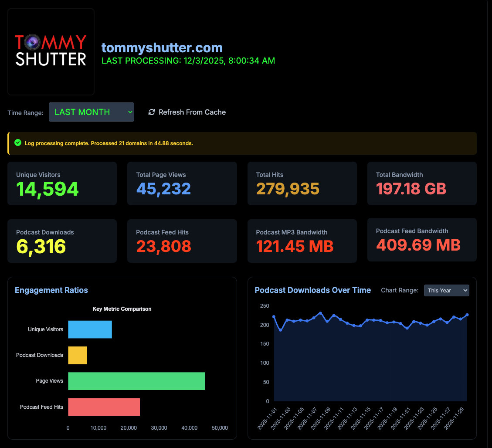Select the Total Hits card
Image resolution: width=492 pixels, height=448 pixels.
pos(302,183)
